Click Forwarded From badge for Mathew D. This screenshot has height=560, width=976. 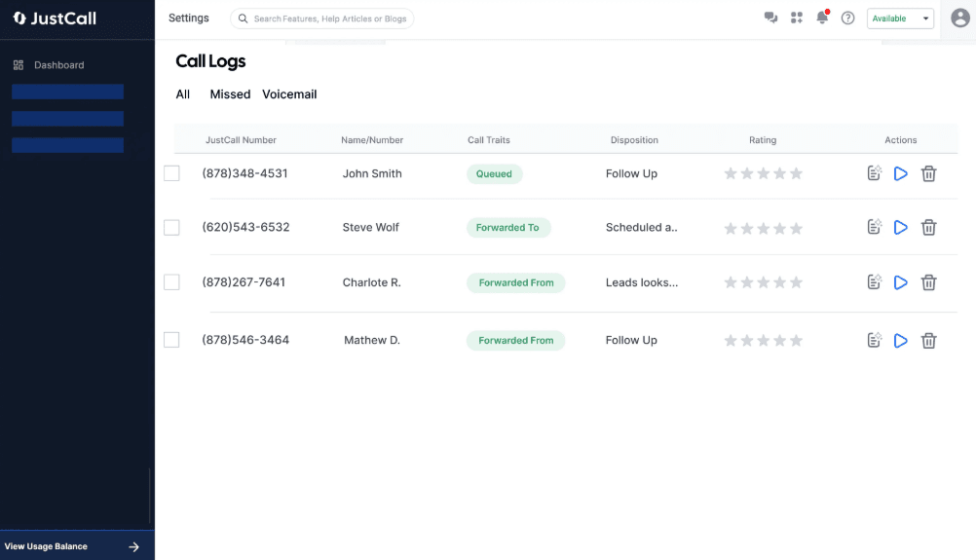[516, 340]
